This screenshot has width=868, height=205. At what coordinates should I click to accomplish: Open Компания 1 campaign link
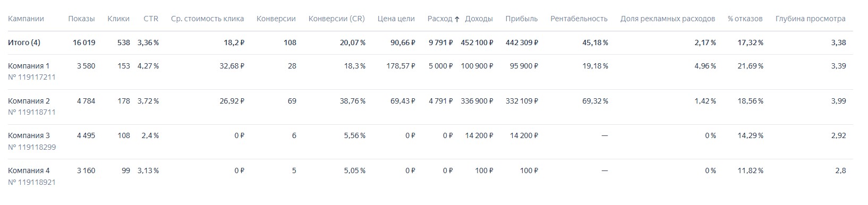click(29, 66)
